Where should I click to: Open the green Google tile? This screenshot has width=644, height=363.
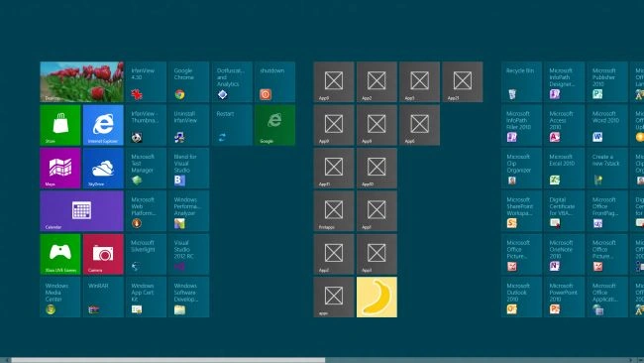click(274, 125)
